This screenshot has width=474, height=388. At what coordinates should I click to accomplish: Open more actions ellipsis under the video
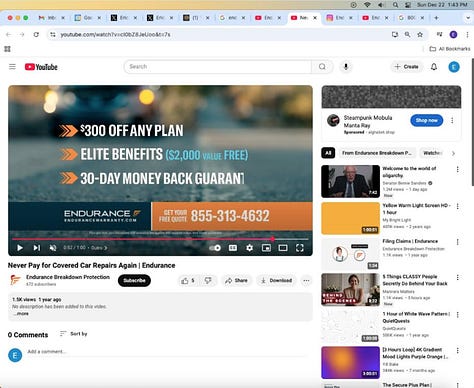click(306, 281)
